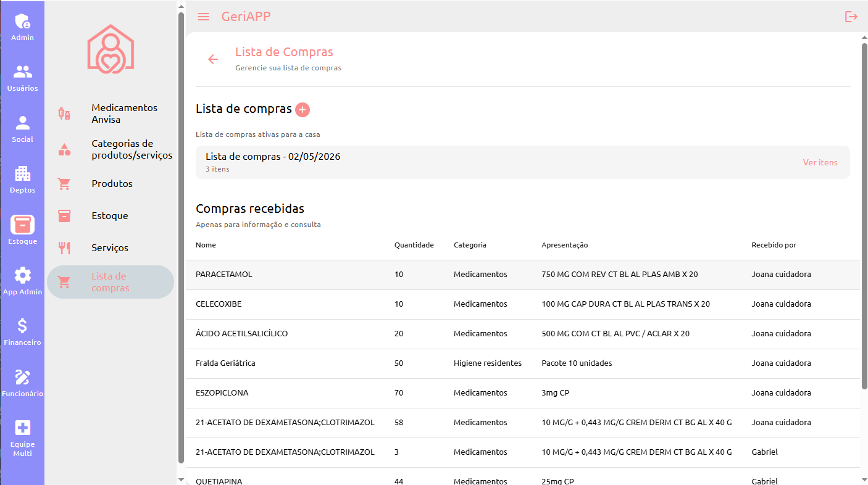Click the main content vertical scrollbar
Viewport: 868px width, 485px height.
(x=864, y=216)
